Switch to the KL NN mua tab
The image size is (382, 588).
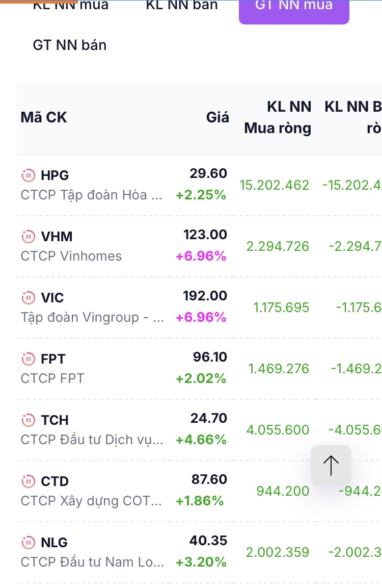(x=71, y=6)
